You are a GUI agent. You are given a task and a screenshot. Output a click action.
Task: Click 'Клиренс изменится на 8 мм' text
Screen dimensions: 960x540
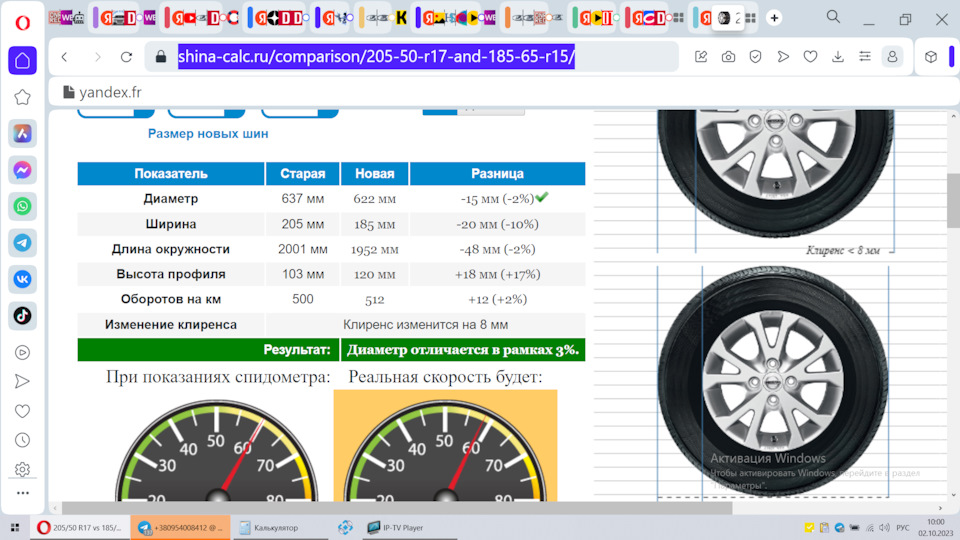[426, 325]
